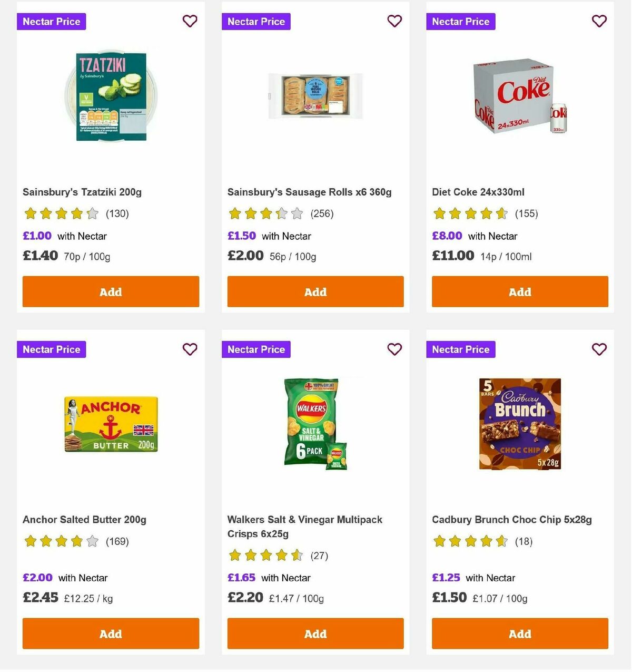This screenshot has height=672, width=632.
Task: Toggle the heart on Diet Coke 24x330ml
Action: (599, 21)
